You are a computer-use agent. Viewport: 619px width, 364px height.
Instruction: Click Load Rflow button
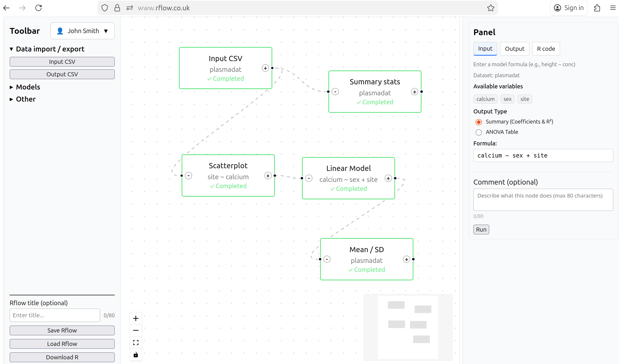click(62, 344)
